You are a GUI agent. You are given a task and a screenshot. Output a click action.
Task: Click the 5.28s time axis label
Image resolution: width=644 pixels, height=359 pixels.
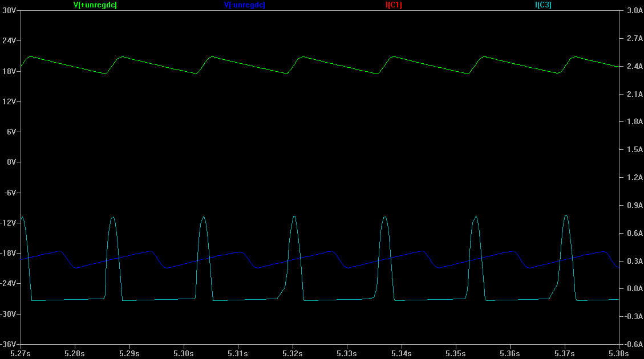[x=75, y=353]
